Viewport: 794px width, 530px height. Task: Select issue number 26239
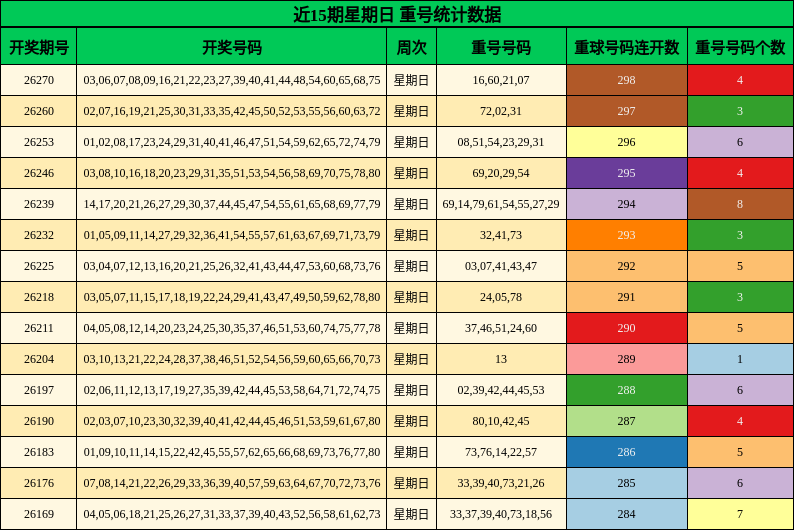38,204
